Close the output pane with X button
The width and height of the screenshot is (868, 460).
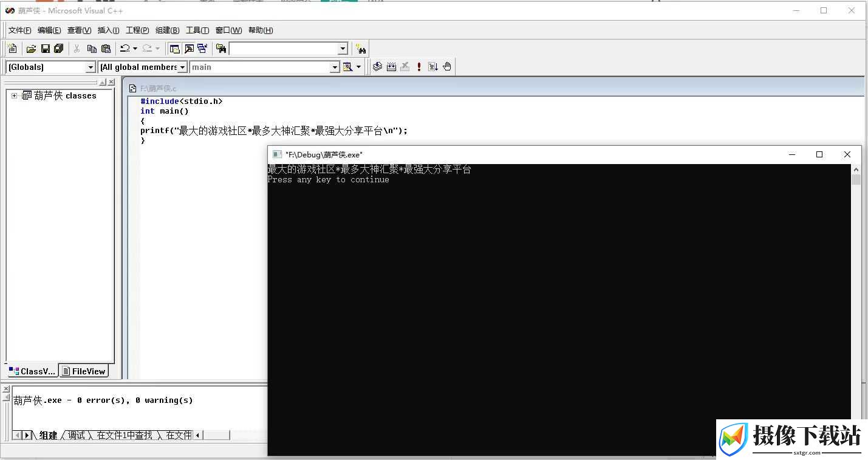click(x=5, y=389)
